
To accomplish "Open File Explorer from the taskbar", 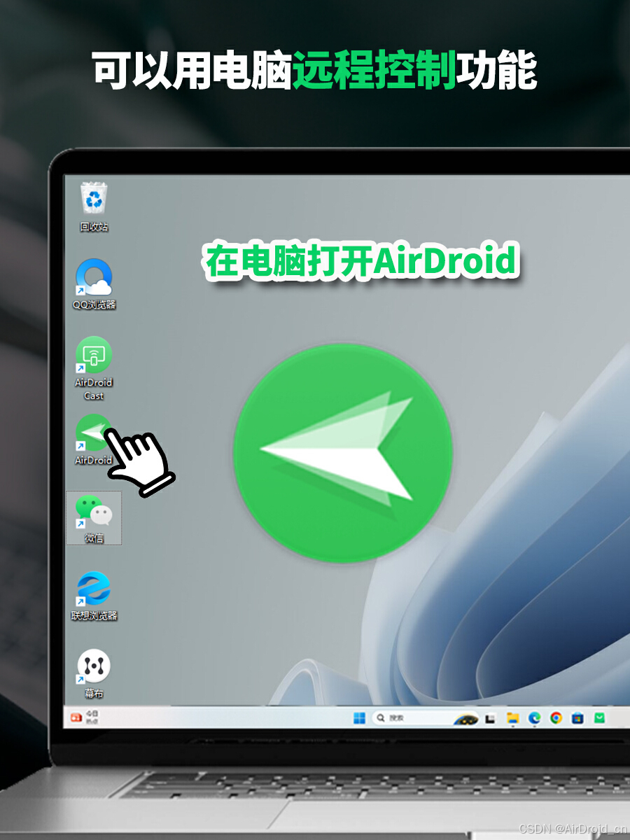I will [x=512, y=718].
